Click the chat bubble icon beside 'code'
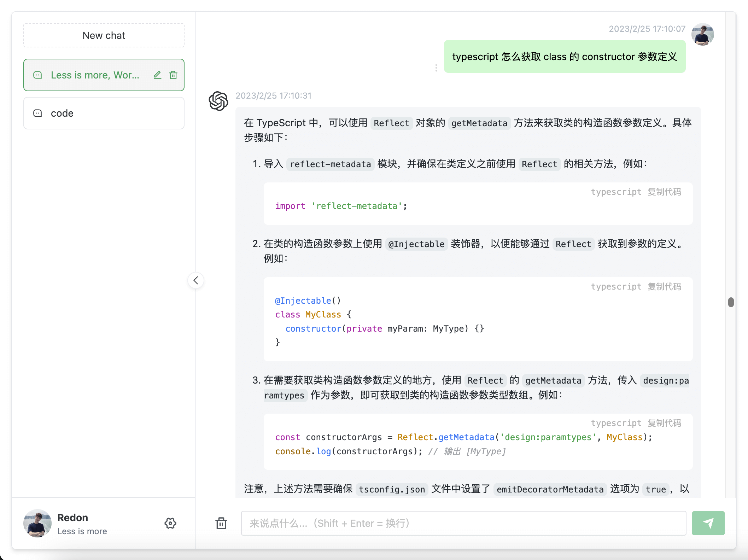Image resolution: width=748 pixels, height=560 pixels. 37,113
